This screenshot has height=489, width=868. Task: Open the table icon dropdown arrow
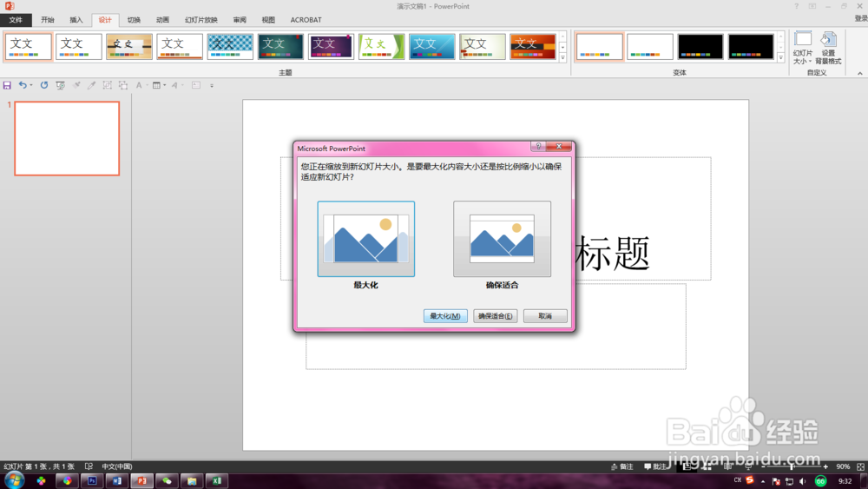click(164, 85)
